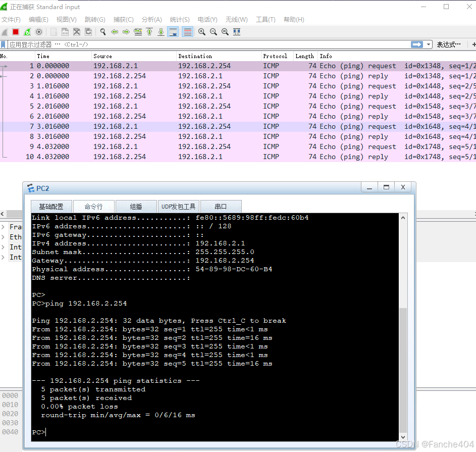This screenshot has width=476, height=452.
Task: Click the go to specified packet icon
Action: pyautogui.click(x=138, y=32)
